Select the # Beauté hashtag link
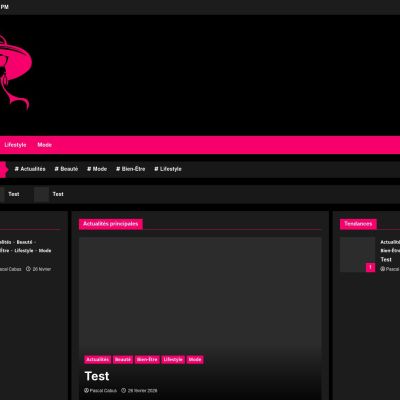Image resolution: width=400 pixels, height=400 pixels. coord(66,169)
